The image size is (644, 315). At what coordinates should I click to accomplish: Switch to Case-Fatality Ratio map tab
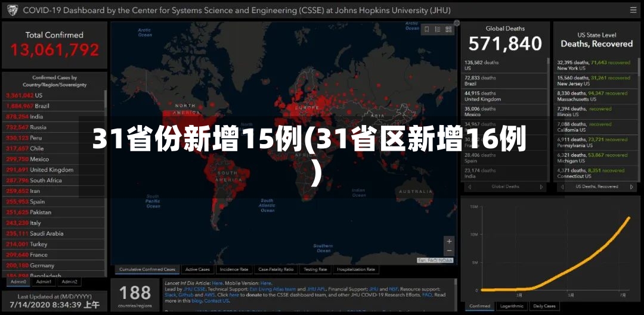coord(276,270)
